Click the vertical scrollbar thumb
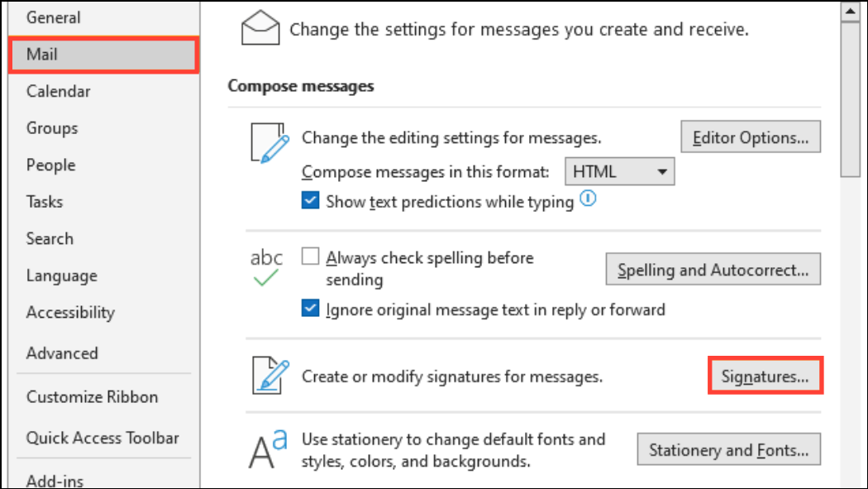Viewport: 868px width, 489px height. [850, 99]
